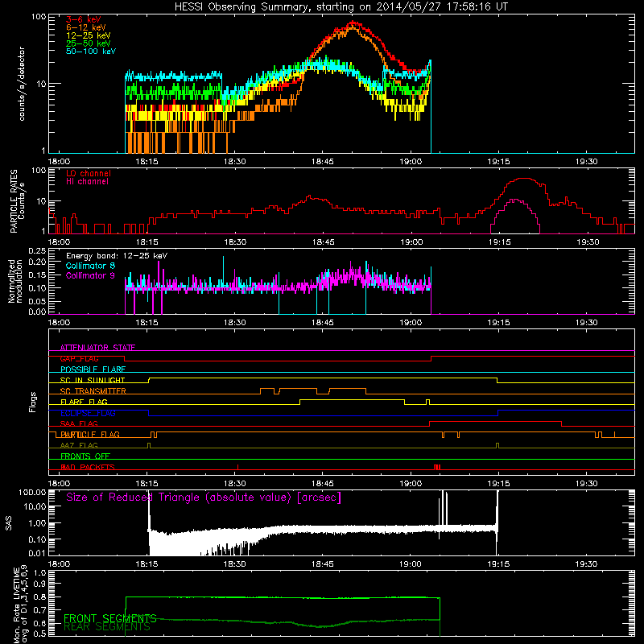Click the FRONT SEGMENTS legend label

tap(110, 618)
